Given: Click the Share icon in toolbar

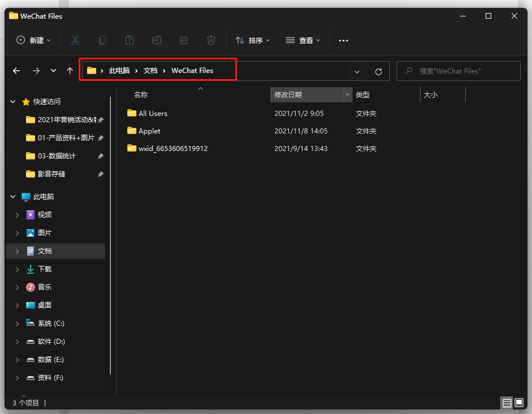Looking at the screenshot, I should (x=184, y=40).
